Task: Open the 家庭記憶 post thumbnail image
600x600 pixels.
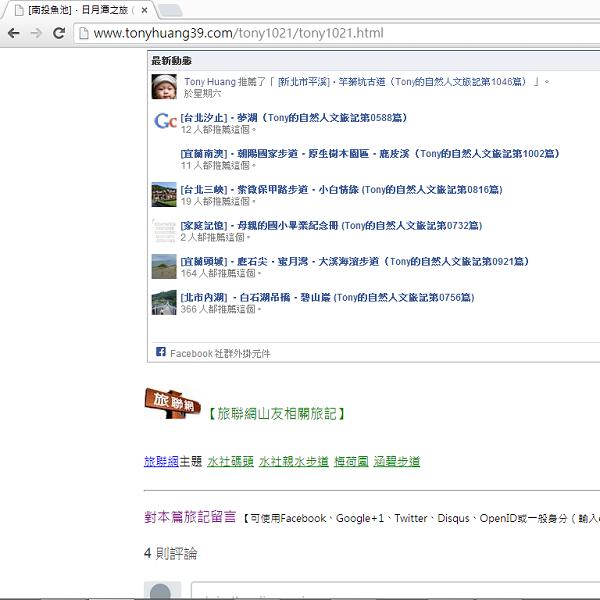Action: (165, 231)
